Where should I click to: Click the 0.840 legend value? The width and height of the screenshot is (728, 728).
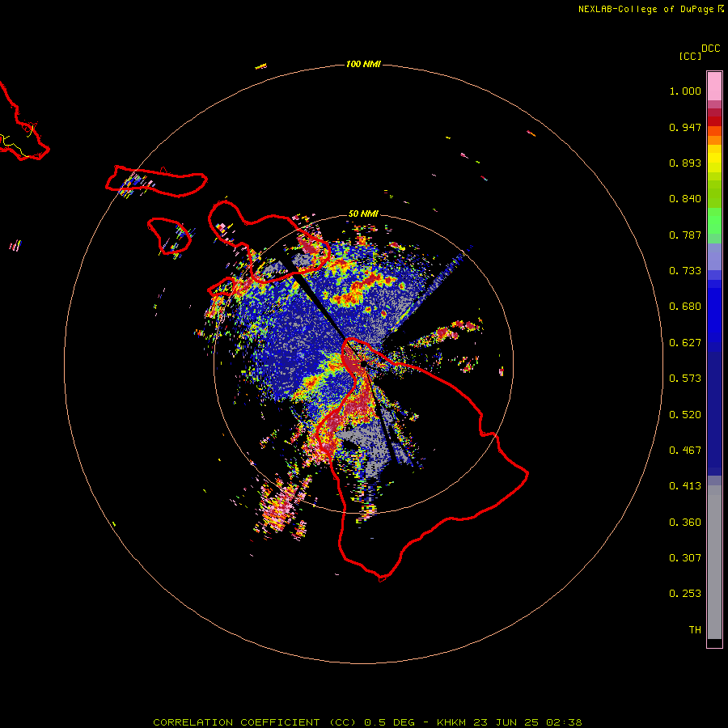coord(685,199)
